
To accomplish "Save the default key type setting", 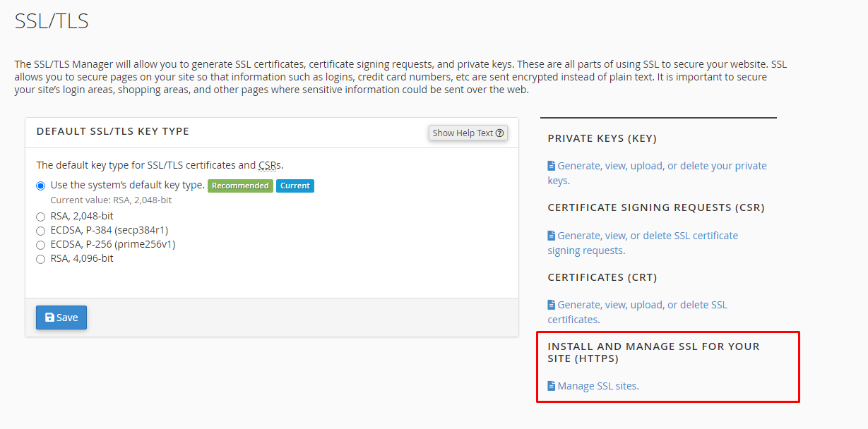I will 61,318.
